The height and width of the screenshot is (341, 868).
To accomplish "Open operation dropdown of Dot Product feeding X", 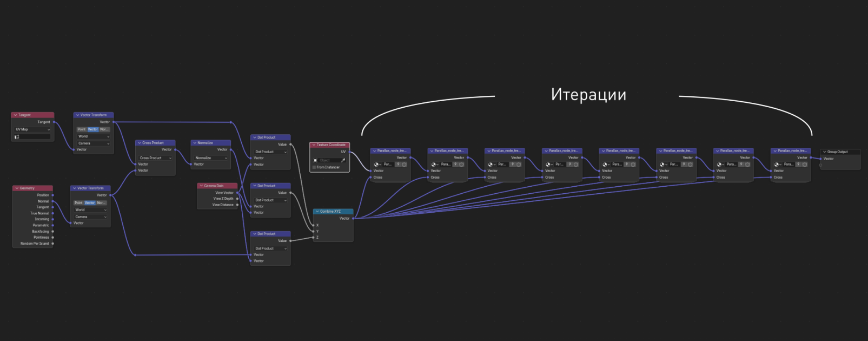I will pos(270,152).
